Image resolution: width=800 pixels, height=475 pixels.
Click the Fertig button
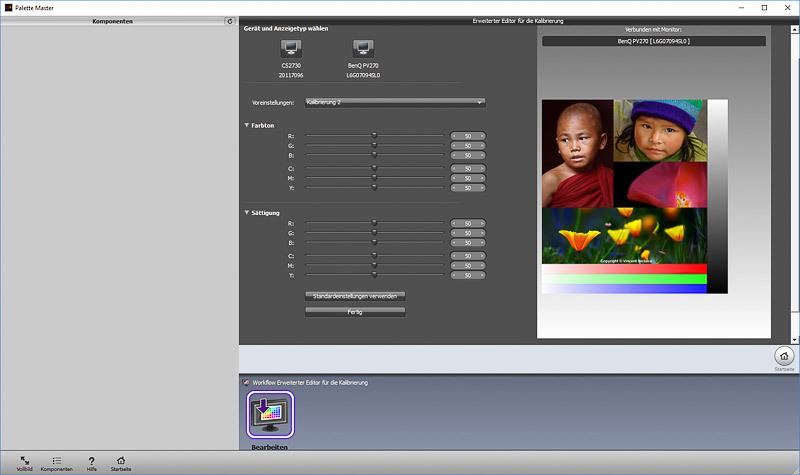[x=355, y=312]
